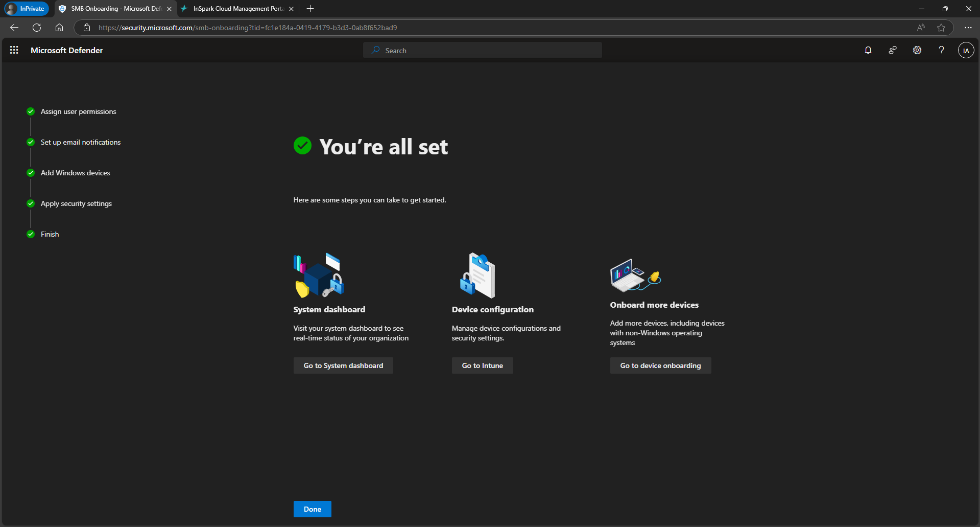Select the Finish step
The height and width of the screenshot is (527, 980).
click(x=50, y=234)
